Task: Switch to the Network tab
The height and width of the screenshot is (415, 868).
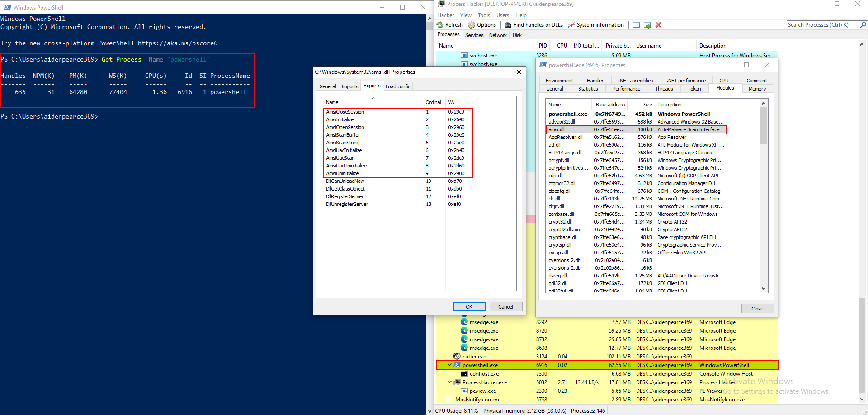Action: tap(498, 35)
